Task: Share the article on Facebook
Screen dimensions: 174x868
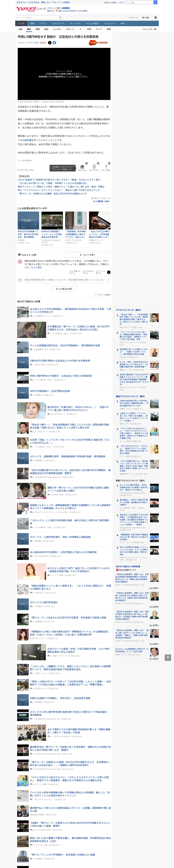Action: (x=54, y=43)
